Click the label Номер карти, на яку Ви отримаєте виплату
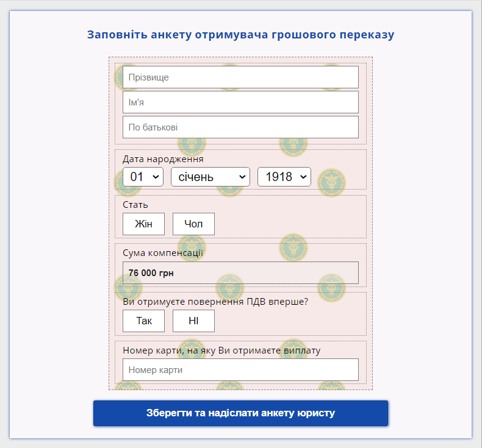Screen dimensions: 482x448 221,350
